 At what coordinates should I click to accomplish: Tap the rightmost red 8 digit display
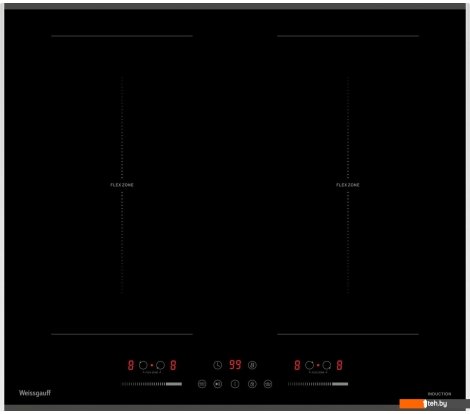(339, 365)
